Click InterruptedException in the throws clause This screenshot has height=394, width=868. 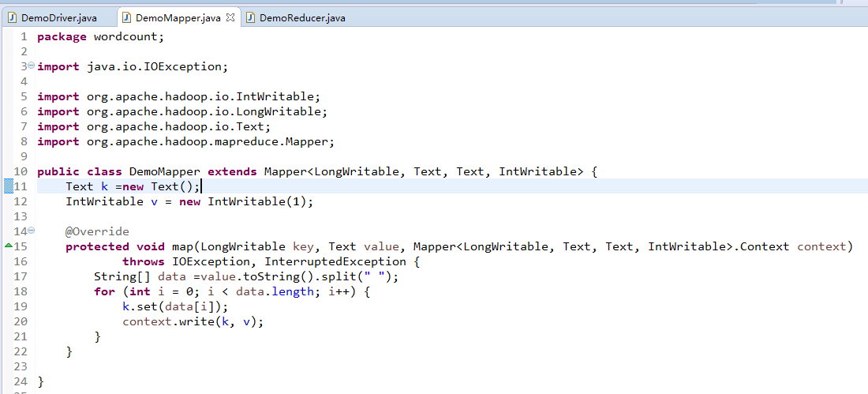point(335,261)
